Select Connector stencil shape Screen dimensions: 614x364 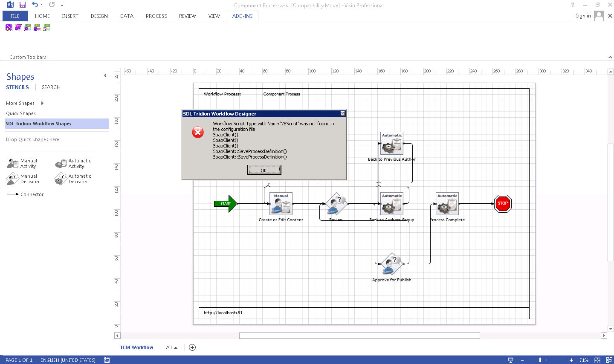coord(26,194)
